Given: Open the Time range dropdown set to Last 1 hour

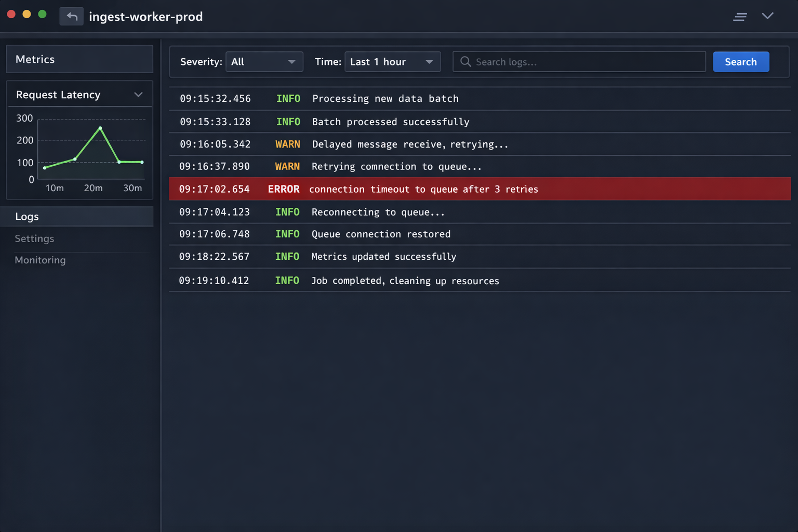Looking at the screenshot, I should click(392, 61).
